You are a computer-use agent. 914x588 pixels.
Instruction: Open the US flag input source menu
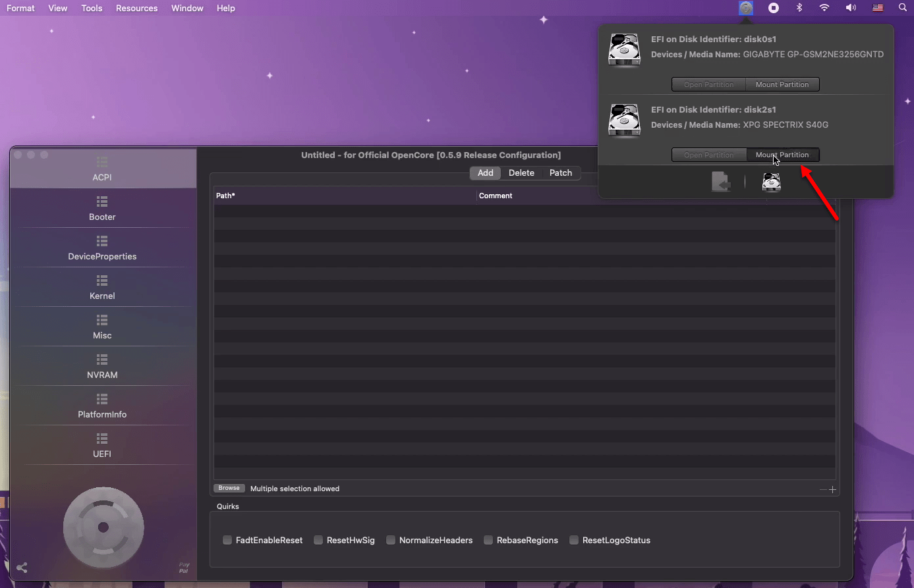[878, 8]
